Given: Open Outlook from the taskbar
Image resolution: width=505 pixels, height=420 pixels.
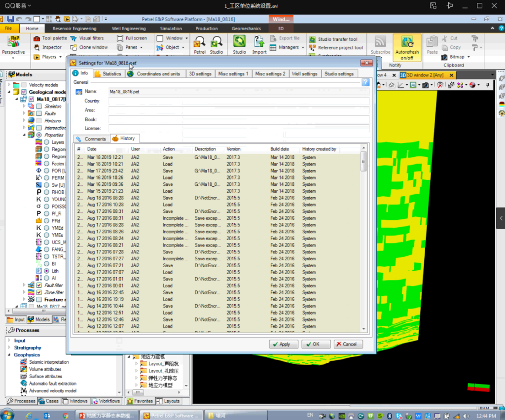Looking at the screenshot, I should click(x=47, y=416).
